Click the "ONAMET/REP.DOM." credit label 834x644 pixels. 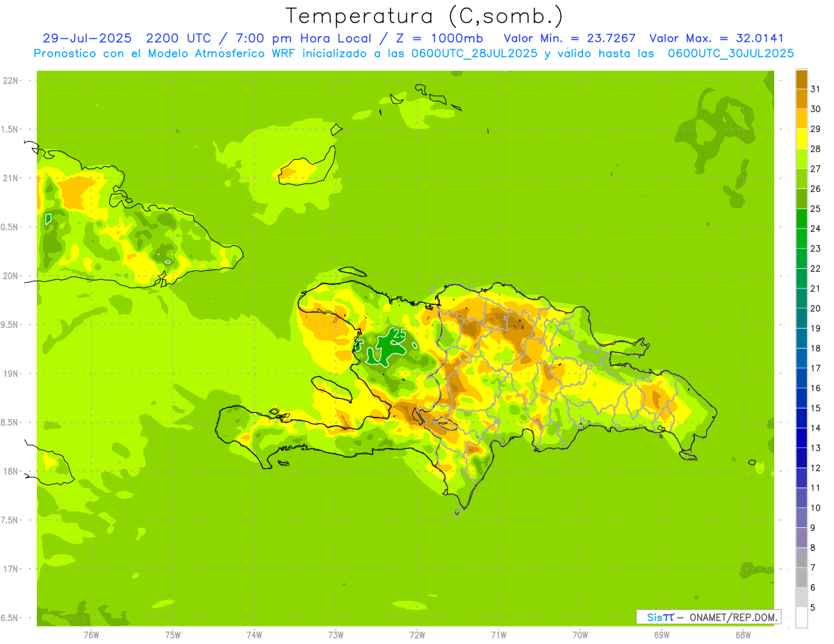click(733, 617)
